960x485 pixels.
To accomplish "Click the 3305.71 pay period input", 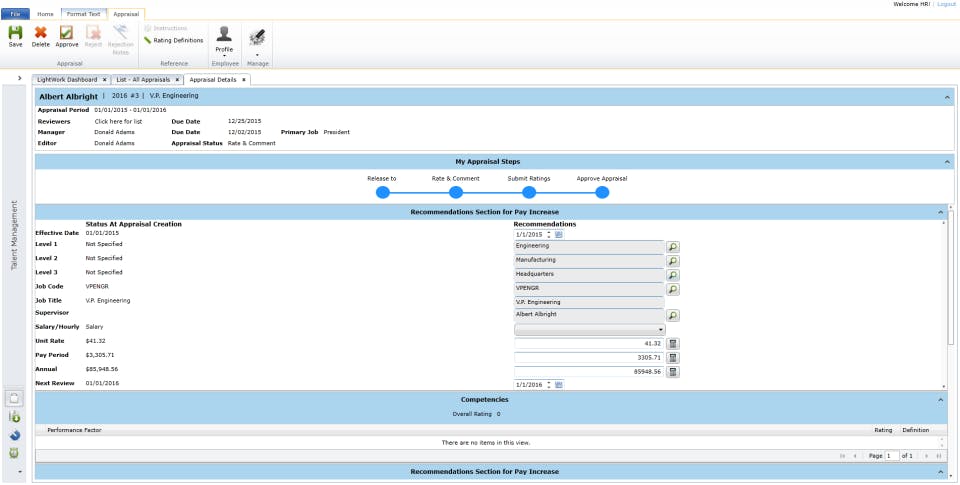I will click(589, 358).
